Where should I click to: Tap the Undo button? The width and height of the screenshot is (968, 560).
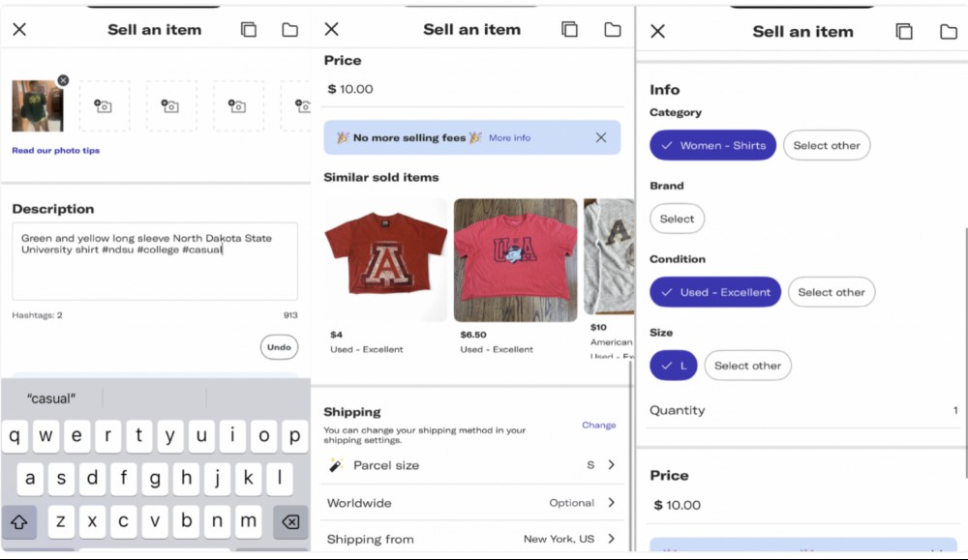279,347
